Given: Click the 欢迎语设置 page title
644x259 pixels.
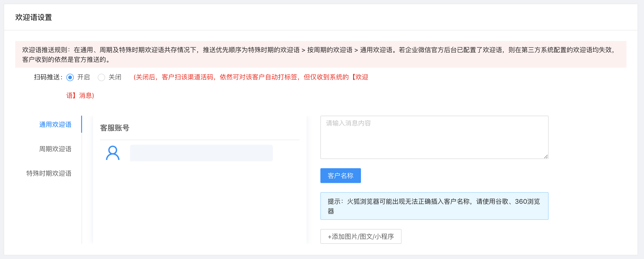Looking at the screenshot, I should 33,17.
